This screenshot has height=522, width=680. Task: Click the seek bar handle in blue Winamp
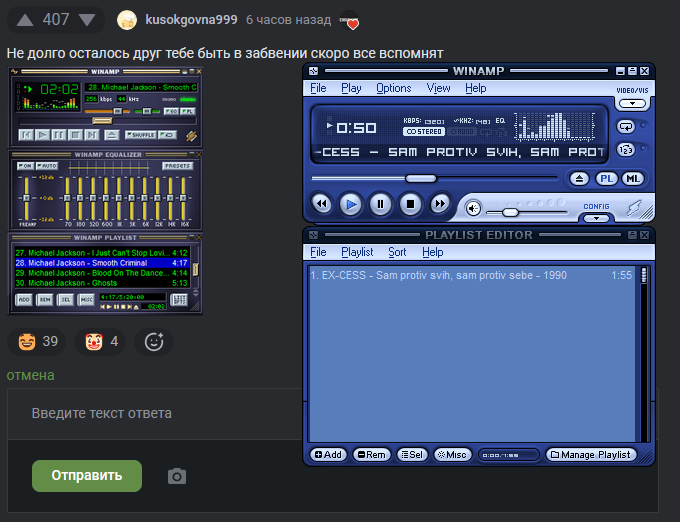point(421,178)
